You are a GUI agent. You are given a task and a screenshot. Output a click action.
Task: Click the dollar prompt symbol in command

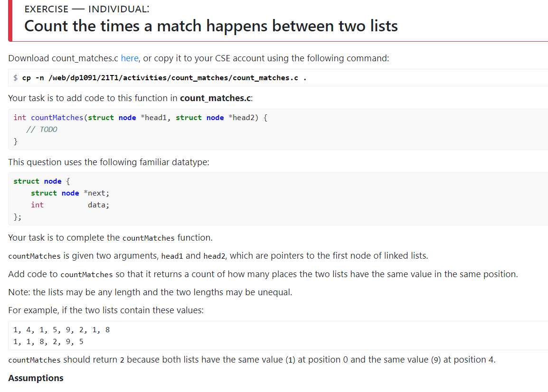(x=15, y=78)
